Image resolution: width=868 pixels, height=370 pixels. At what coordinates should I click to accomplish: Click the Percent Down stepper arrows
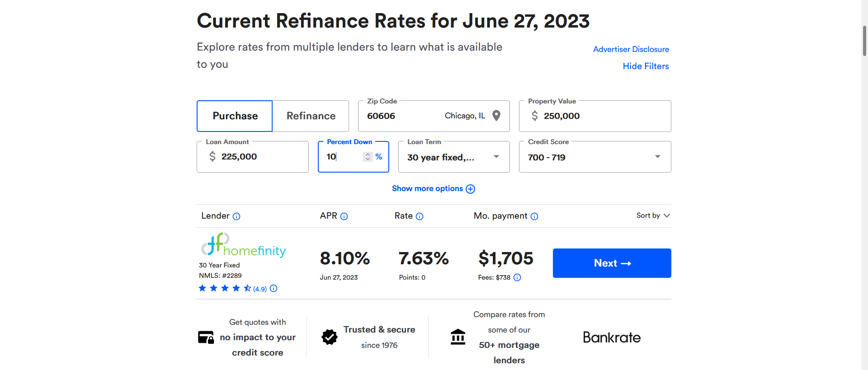(x=368, y=157)
